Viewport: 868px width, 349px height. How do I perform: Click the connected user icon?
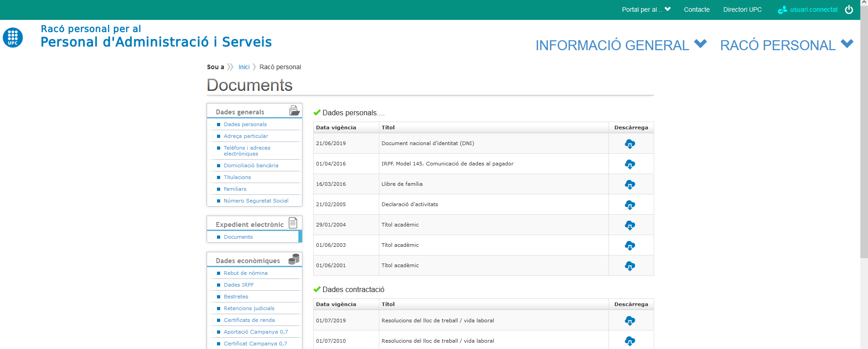(782, 9)
